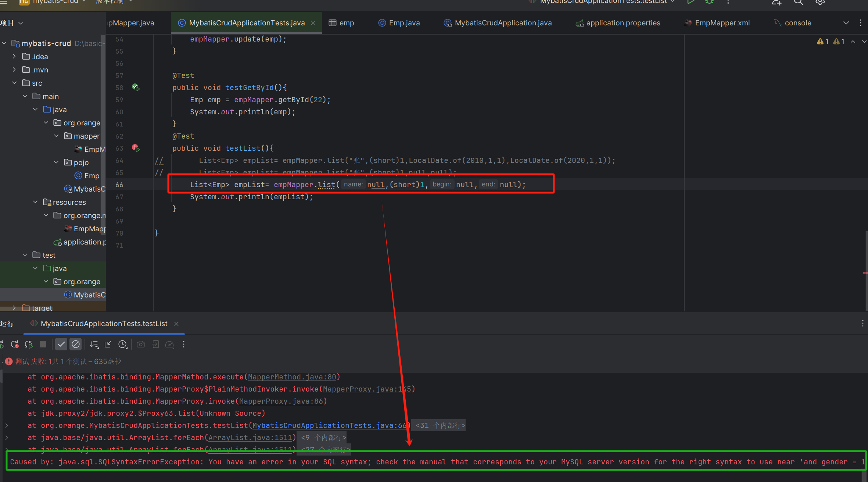Rerun failed tests in Run panel

coord(15,344)
